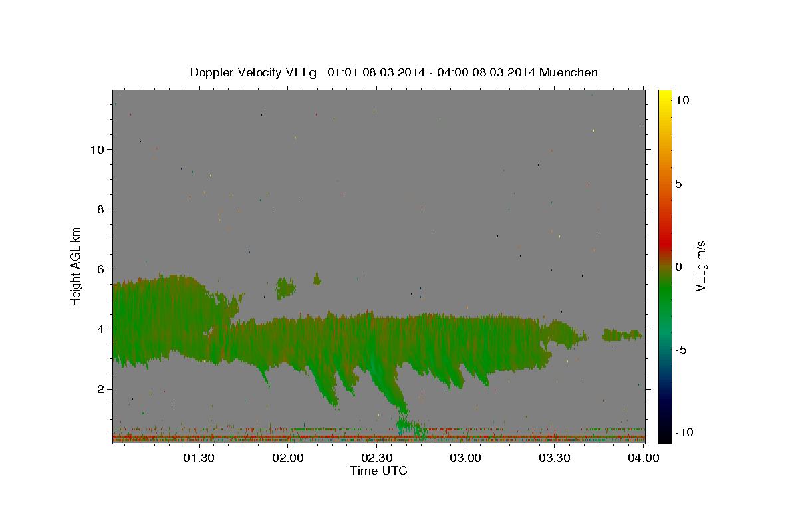The width and height of the screenshot is (798, 532).
Task: Click the 03:00 time tick label
Action: coord(465,458)
